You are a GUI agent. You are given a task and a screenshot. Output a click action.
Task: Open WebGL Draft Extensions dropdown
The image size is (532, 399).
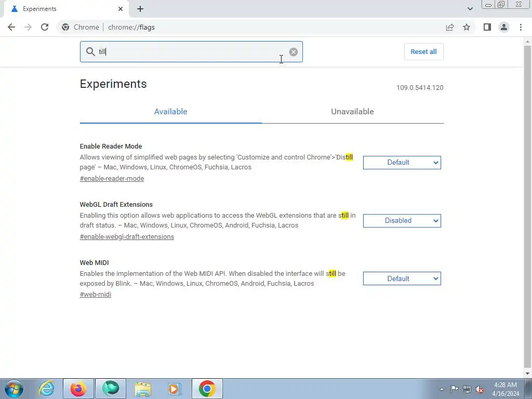pyautogui.click(x=402, y=220)
